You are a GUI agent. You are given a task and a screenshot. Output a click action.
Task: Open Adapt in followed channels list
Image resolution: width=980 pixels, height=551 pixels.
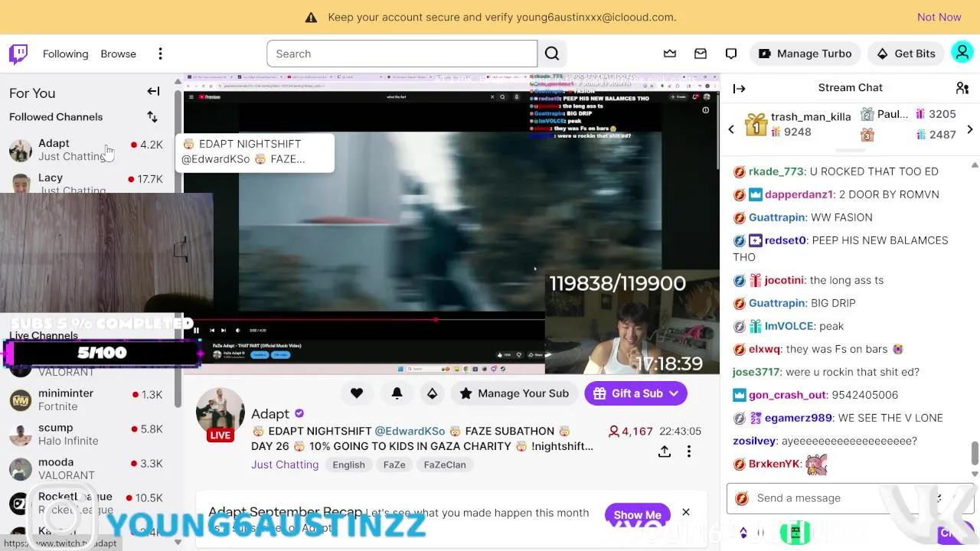pos(86,149)
